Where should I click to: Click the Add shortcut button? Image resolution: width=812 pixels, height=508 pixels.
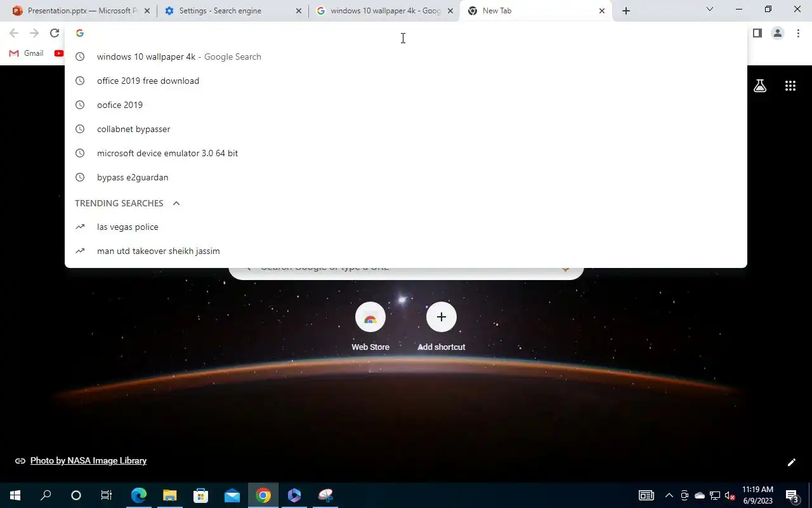442,327
